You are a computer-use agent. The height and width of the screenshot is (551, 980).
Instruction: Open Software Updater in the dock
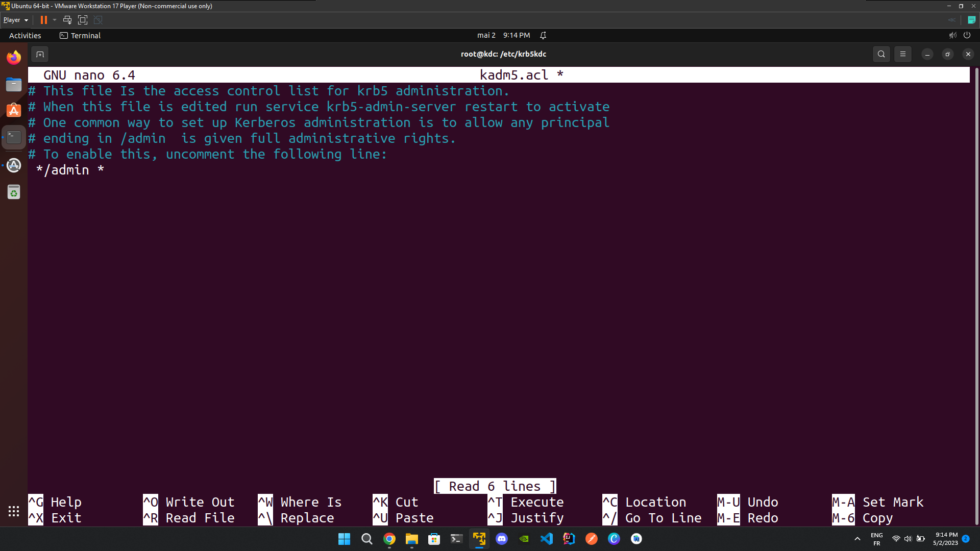[x=14, y=165]
